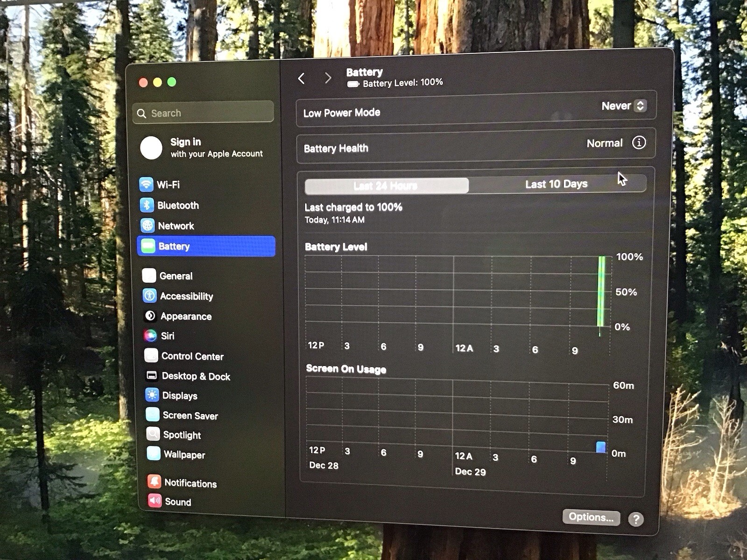Click 'Dec 28' date label
This screenshot has width=747, height=560.
point(324,465)
